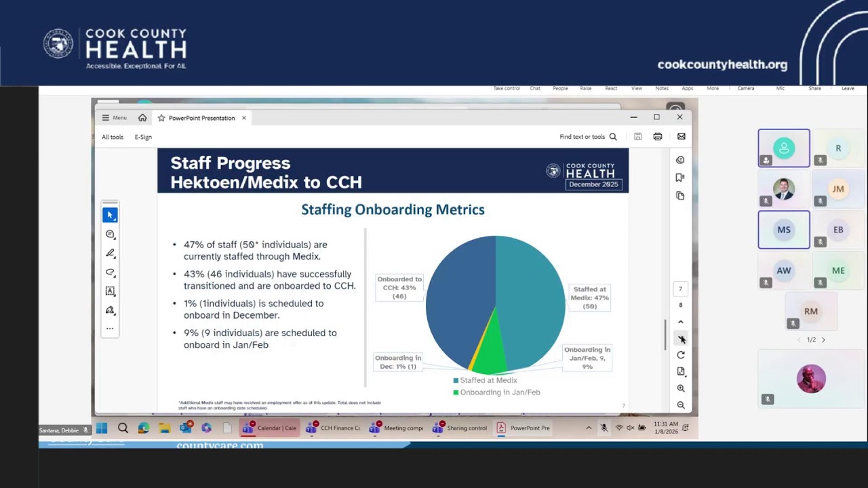868x488 pixels.
Task: Show hidden system tray icons chevron
Action: (588, 428)
